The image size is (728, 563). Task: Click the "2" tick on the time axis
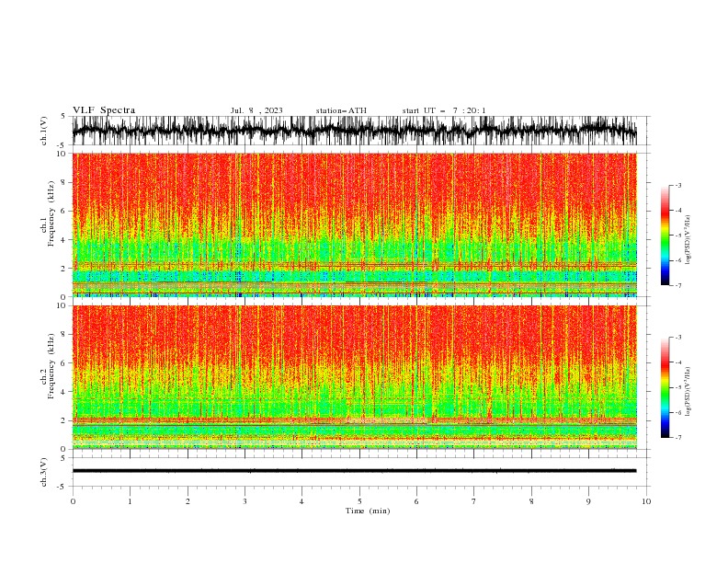[x=188, y=501]
